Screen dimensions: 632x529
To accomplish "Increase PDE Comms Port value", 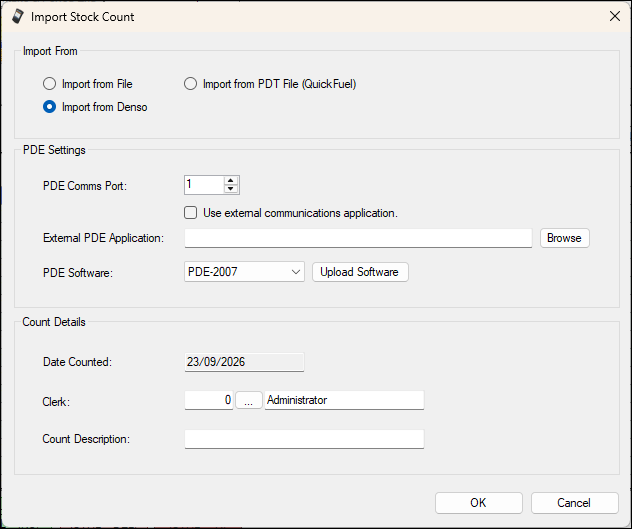I will [x=231, y=181].
